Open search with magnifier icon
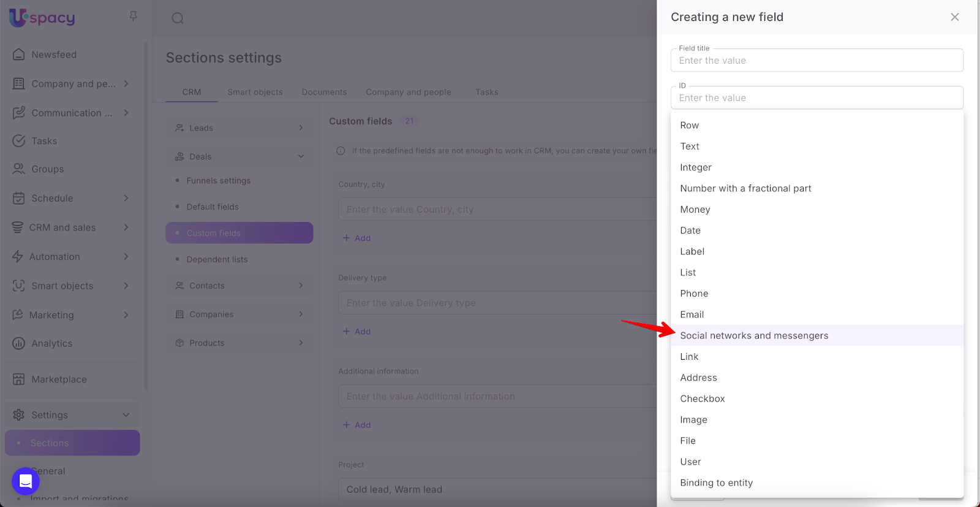The image size is (980, 507). [x=178, y=18]
